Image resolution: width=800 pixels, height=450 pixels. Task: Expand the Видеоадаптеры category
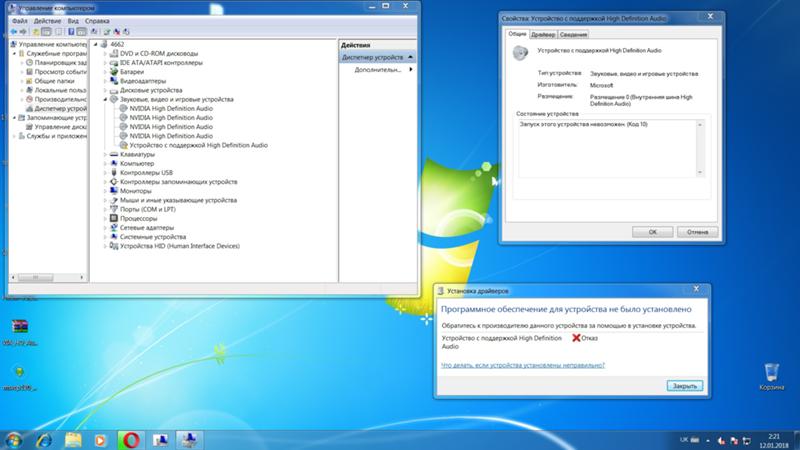click(x=106, y=81)
